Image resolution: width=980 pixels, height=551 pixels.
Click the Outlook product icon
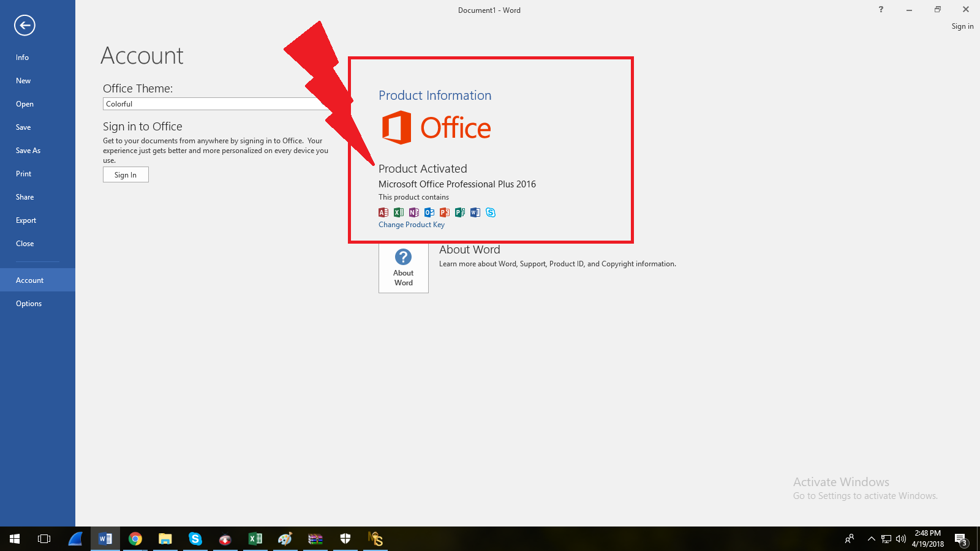pyautogui.click(x=429, y=212)
